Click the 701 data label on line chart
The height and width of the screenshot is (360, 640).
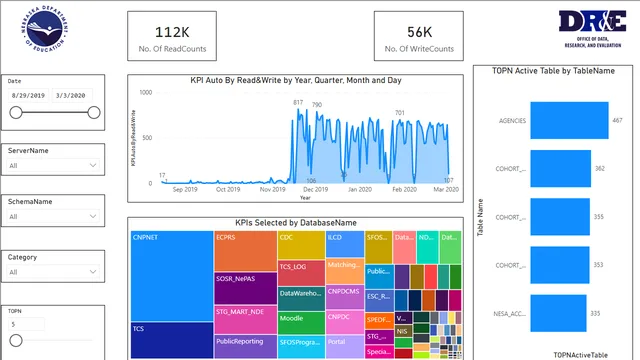coord(400,113)
